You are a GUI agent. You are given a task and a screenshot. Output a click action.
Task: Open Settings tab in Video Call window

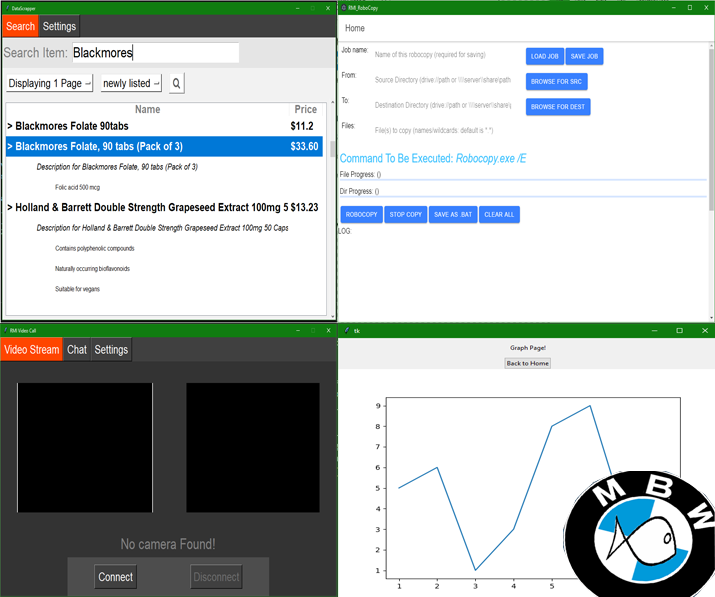[111, 350]
